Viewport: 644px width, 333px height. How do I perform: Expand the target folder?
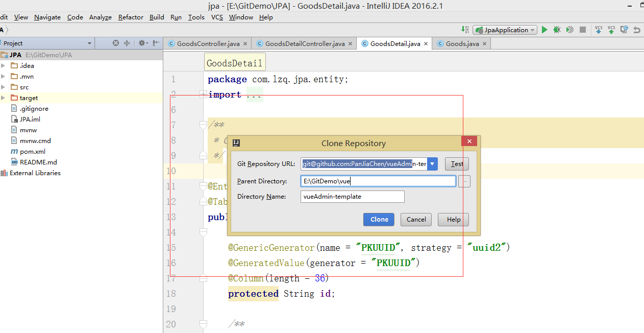click(x=3, y=98)
